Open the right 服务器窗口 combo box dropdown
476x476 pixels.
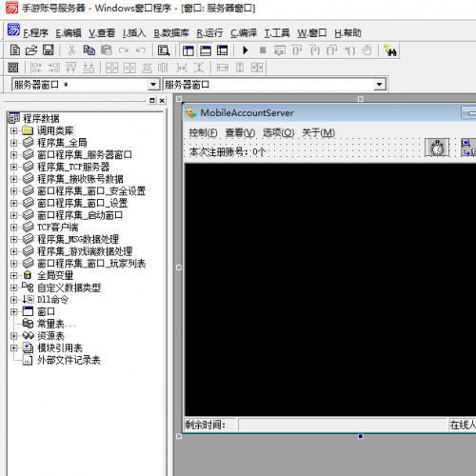click(379, 85)
